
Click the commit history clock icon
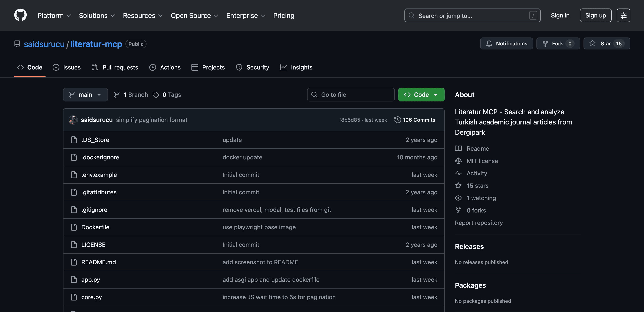398,120
